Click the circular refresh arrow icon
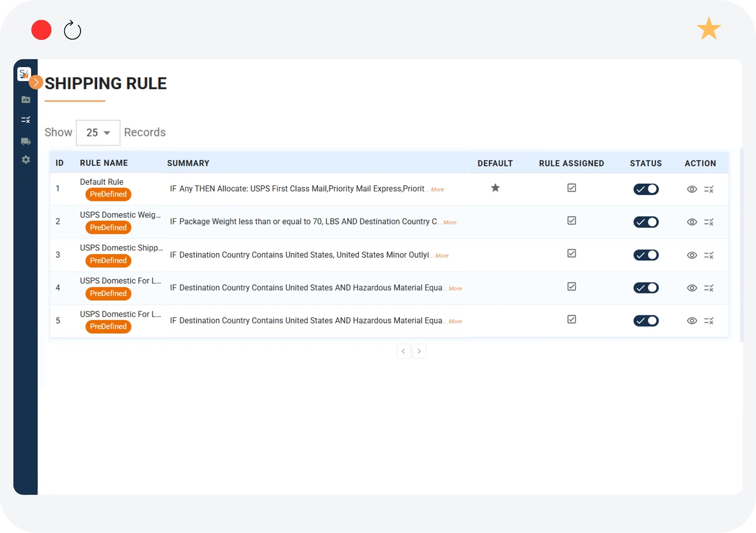 [72, 30]
